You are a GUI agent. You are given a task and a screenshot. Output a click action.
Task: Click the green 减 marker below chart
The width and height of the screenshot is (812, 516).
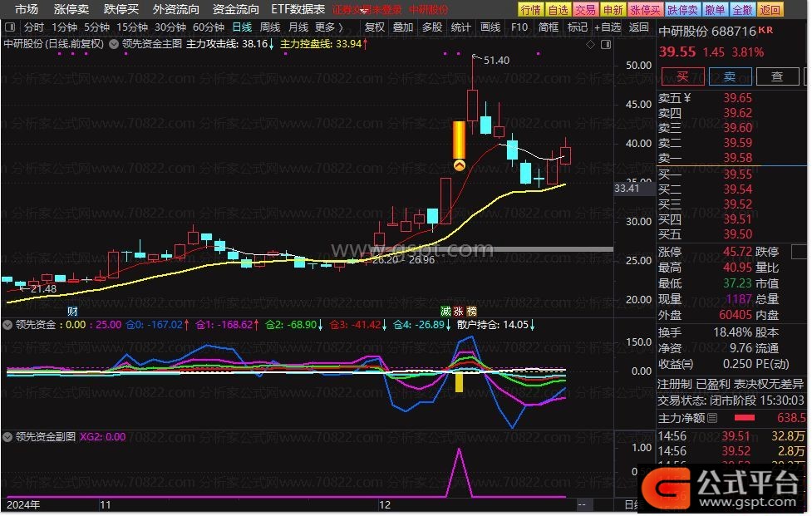445,311
